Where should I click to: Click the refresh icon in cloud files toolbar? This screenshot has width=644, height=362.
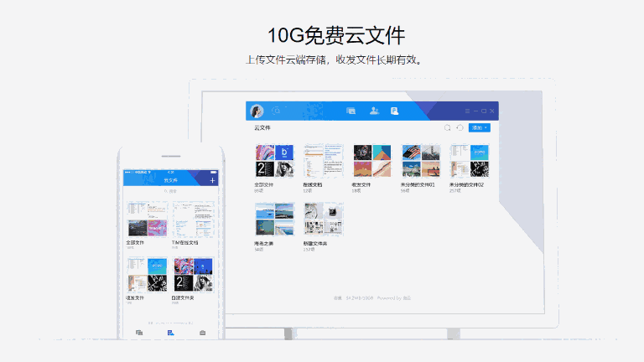point(460,127)
